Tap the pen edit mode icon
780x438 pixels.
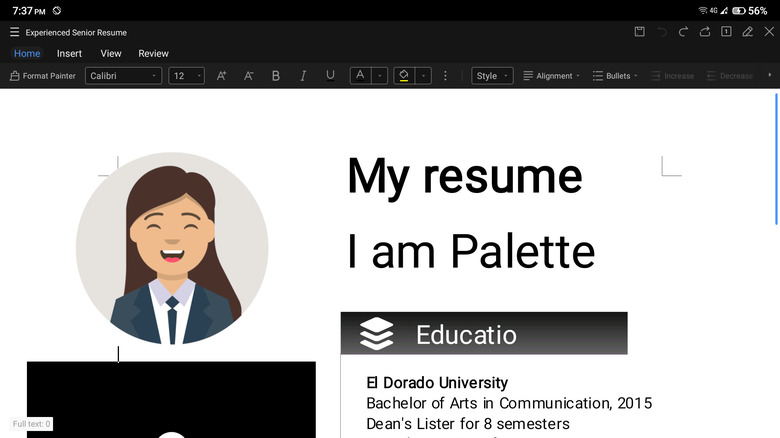pyautogui.click(x=747, y=32)
